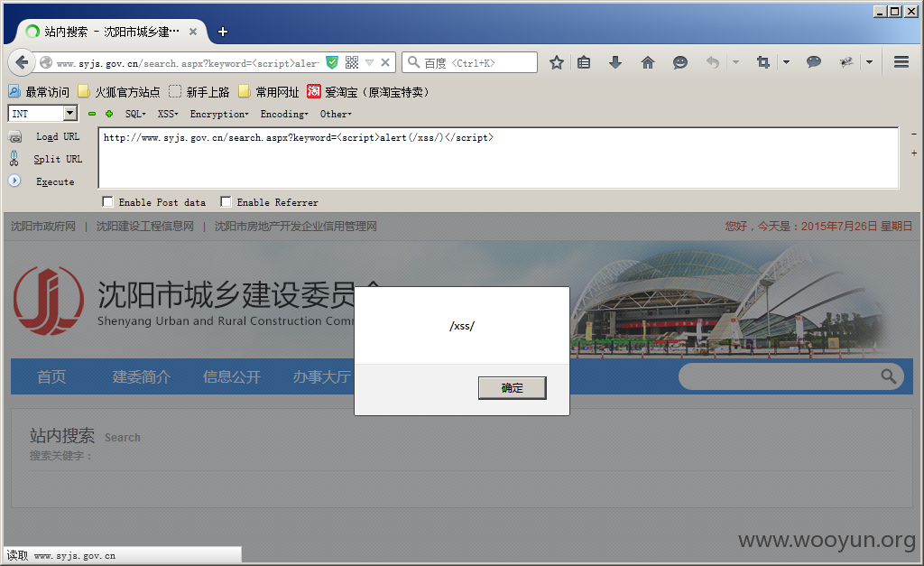This screenshot has width=924, height=566.
Task: Click the magnifier icon in website search box
Action: click(888, 376)
